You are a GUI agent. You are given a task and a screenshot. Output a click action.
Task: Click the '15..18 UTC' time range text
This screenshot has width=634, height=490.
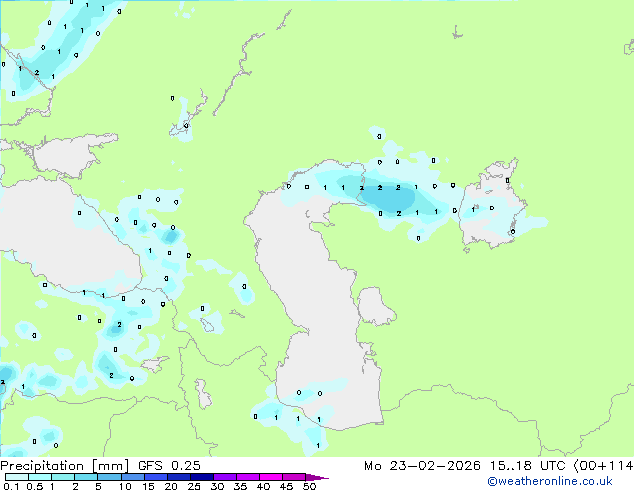(527, 466)
